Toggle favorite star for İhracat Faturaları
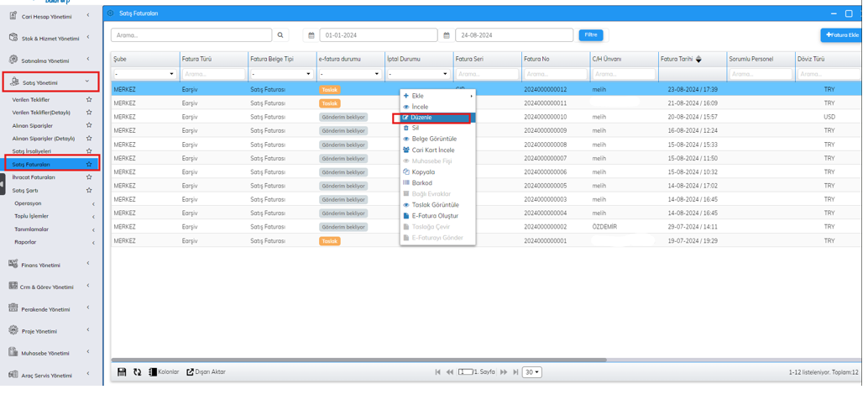Viewport: 868px width, 400px height. pyautogui.click(x=89, y=179)
